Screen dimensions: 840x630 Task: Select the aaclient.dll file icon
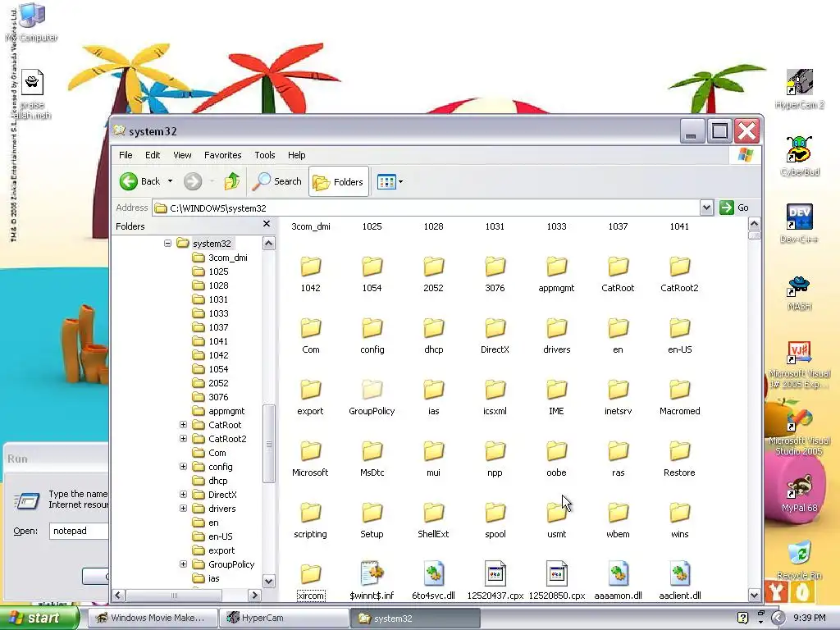click(x=679, y=573)
